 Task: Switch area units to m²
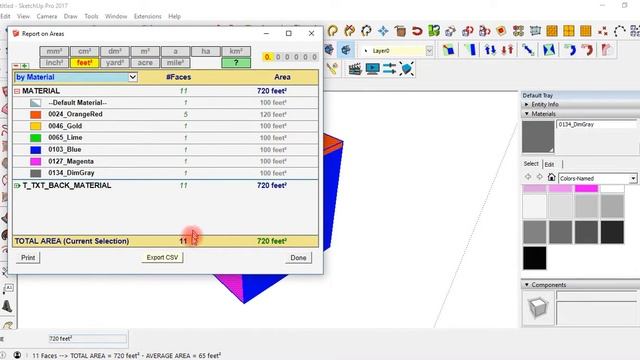pos(145,51)
